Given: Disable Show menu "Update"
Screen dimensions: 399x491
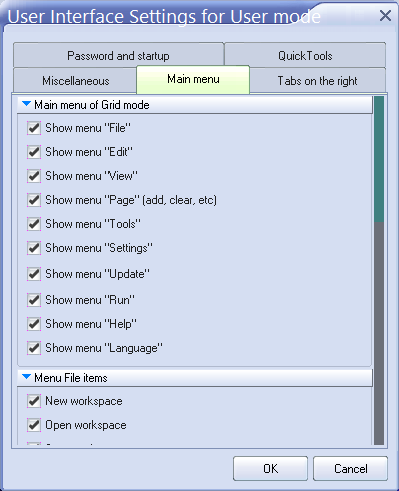Looking at the screenshot, I should [x=34, y=274].
